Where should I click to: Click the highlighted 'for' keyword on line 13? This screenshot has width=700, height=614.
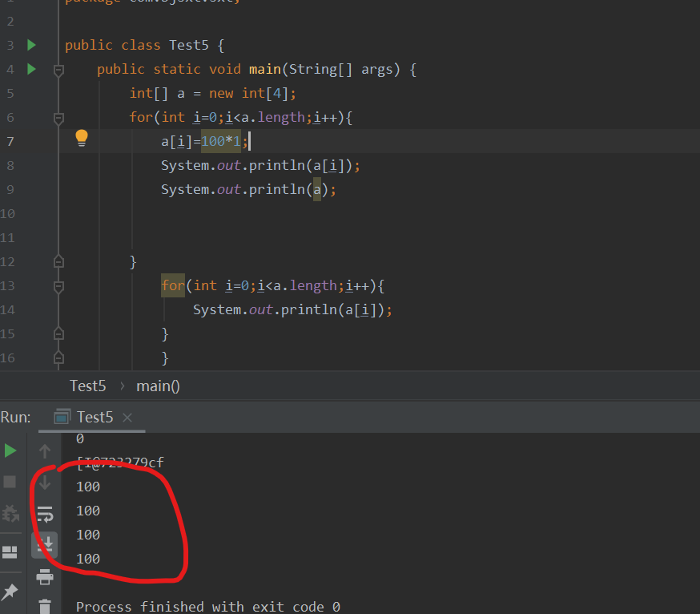click(173, 285)
